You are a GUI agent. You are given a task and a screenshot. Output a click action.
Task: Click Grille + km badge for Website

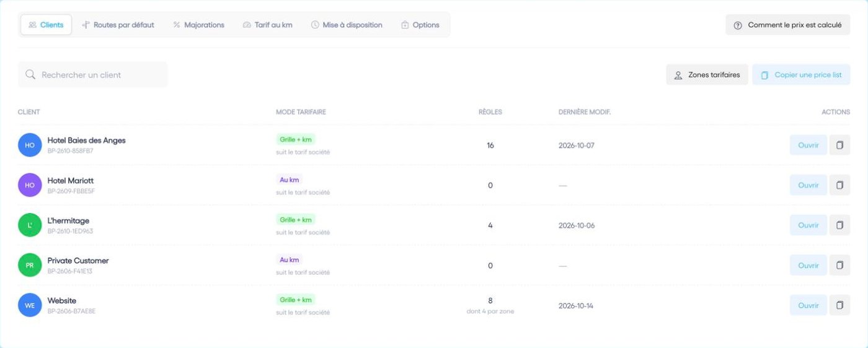coord(296,300)
